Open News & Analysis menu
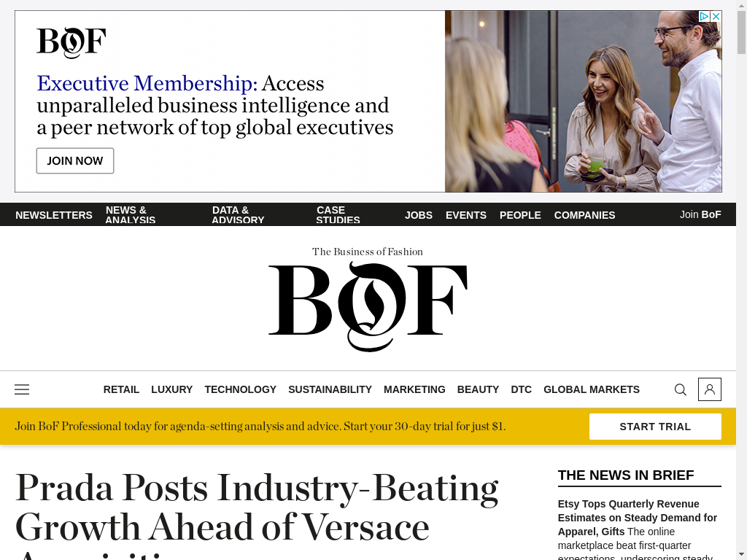The height and width of the screenshot is (560, 747). (131, 215)
